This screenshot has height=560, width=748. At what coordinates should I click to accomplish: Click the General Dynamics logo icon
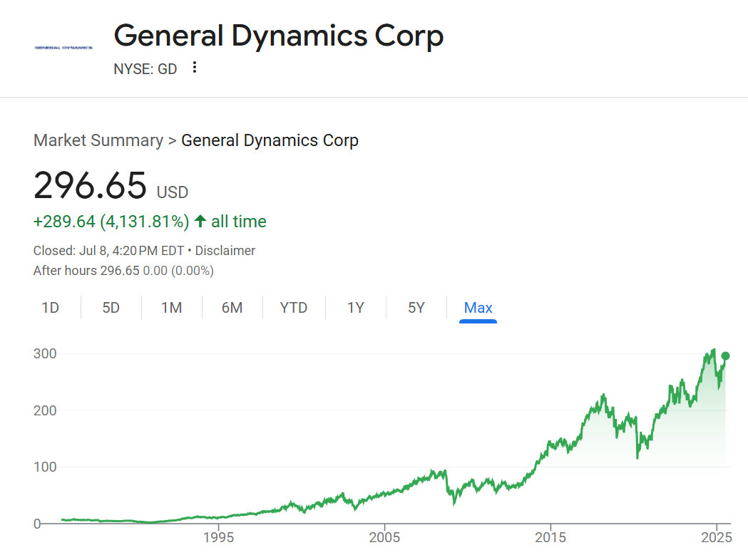(x=63, y=47)
